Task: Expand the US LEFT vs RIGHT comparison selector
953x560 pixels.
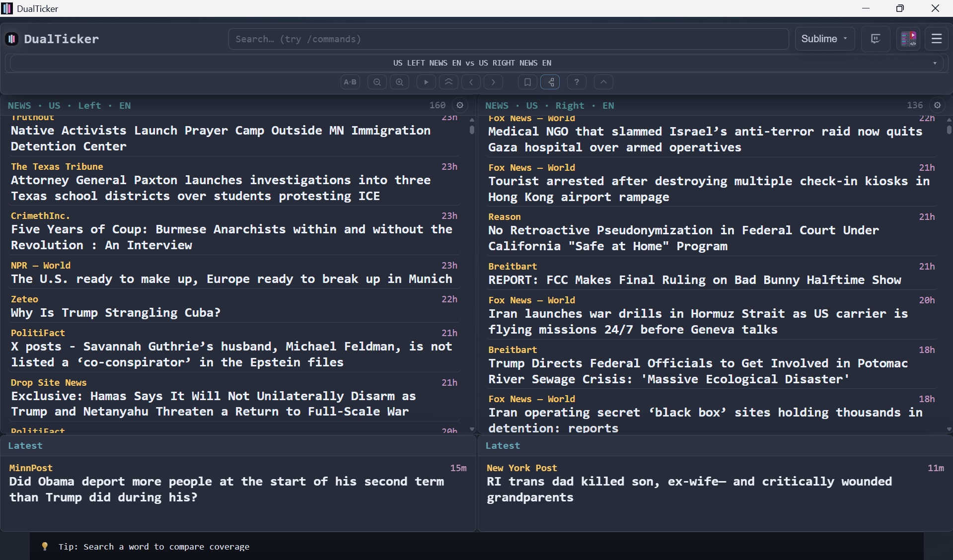Action: (935, 63)
